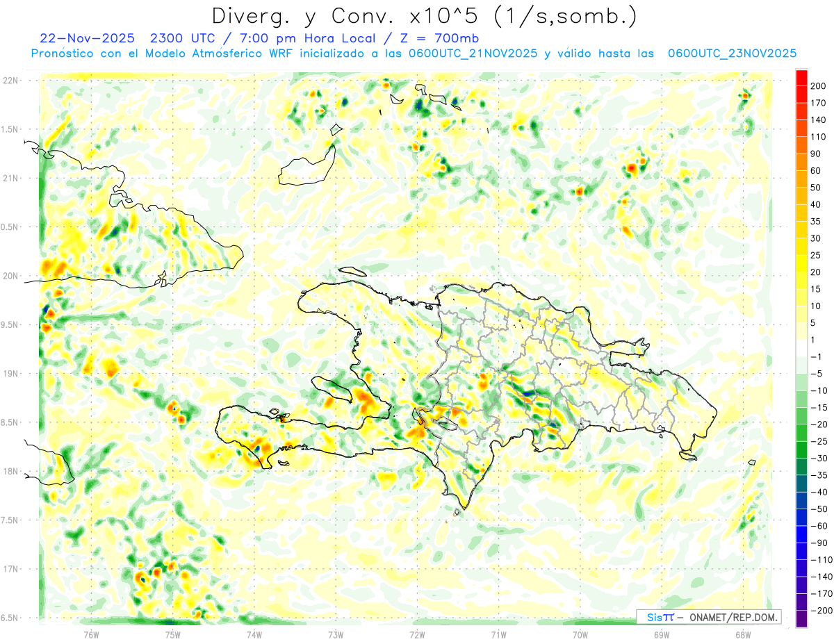Image resolution: width=834 pixels, height=644 pixels.
Task: Click the '-140' colorbar label
Action: click(822, 577)
